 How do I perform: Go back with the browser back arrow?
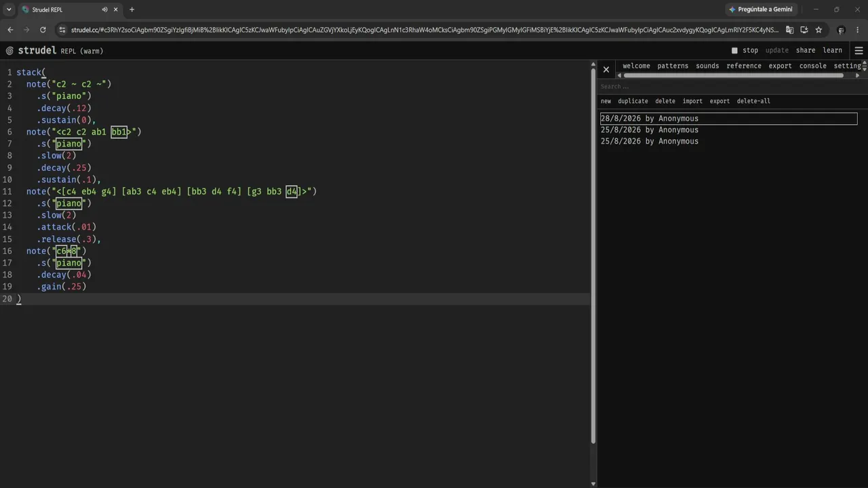[10, 30]
